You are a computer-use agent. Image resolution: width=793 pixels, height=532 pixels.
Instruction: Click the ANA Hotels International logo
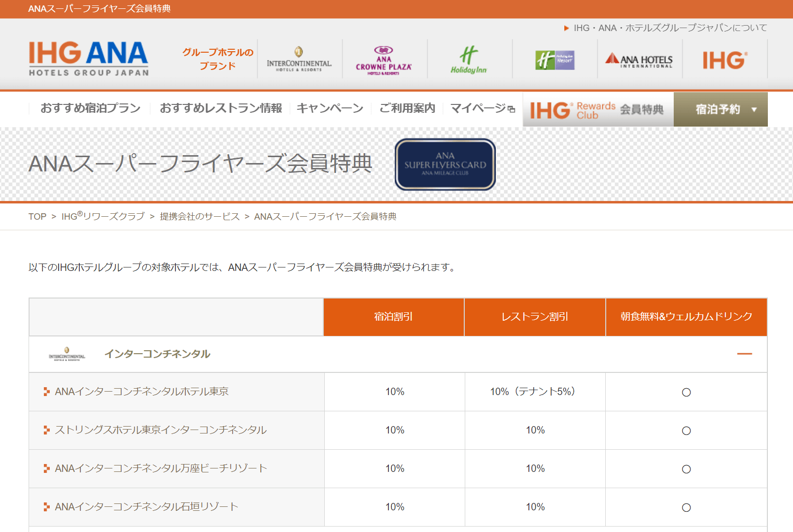point(639,60)
